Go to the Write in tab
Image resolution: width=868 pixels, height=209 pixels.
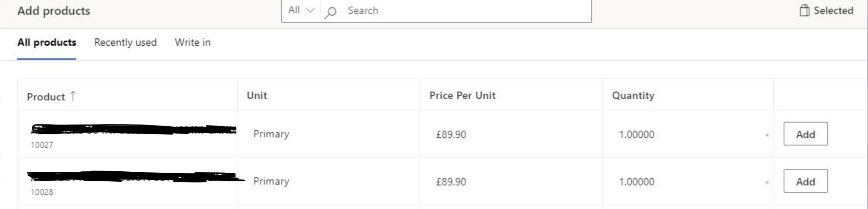point(192,42)
